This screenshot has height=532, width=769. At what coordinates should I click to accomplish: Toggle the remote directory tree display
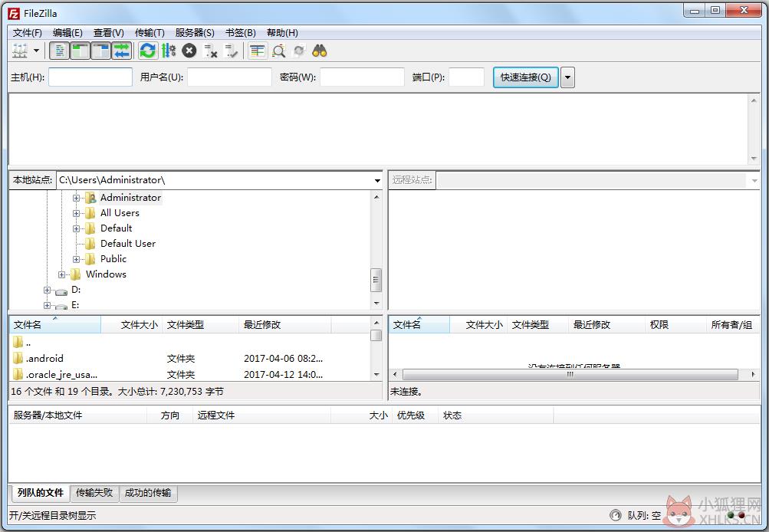coord(101,51)
